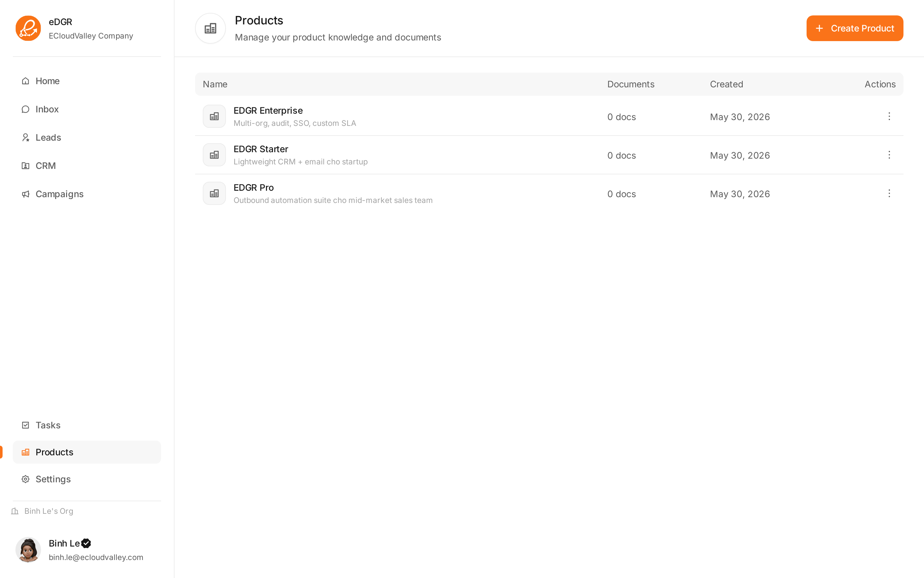Click the eDGR orange logo
924x578 pixels.
click(x=28, y=28)
